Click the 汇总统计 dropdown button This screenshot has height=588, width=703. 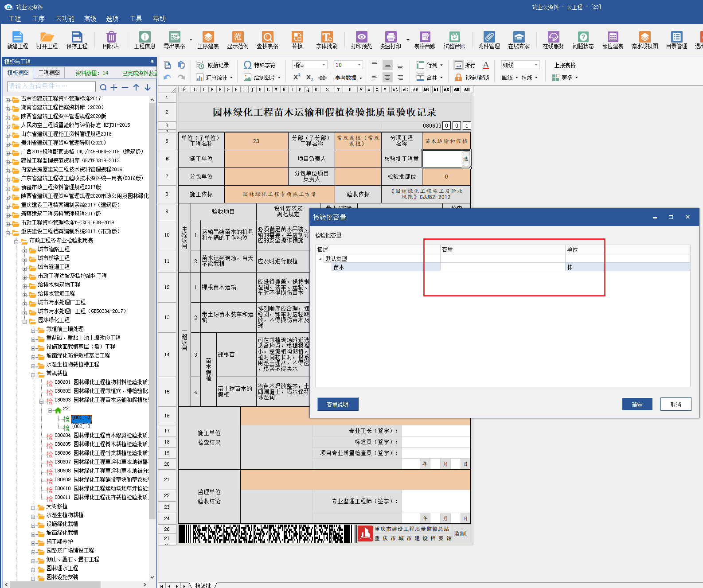click(x=214, y=78)
